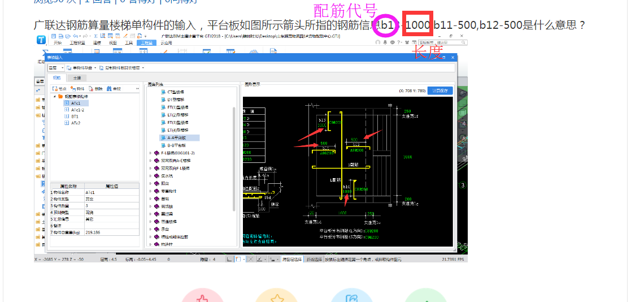The height and width of the screenshot is (302, 644).
Task: Click the toolbar overflow chevron next to 查找
Action: (138, 88)
